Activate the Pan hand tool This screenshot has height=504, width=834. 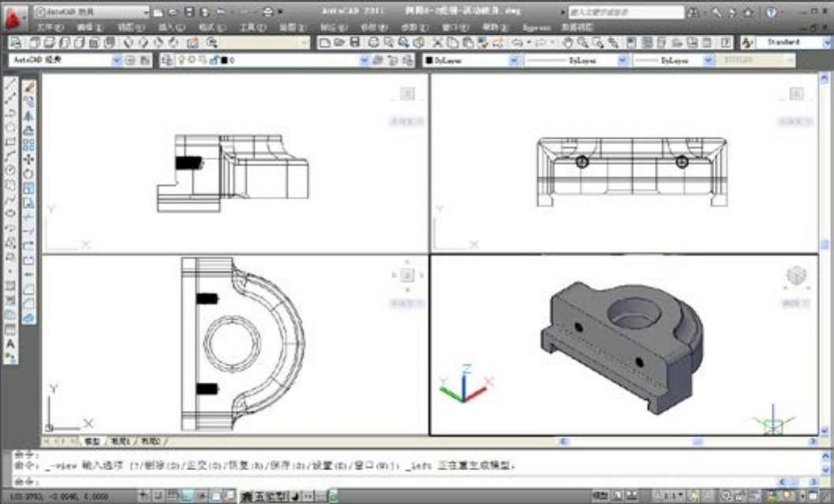[x=568, y=43]
